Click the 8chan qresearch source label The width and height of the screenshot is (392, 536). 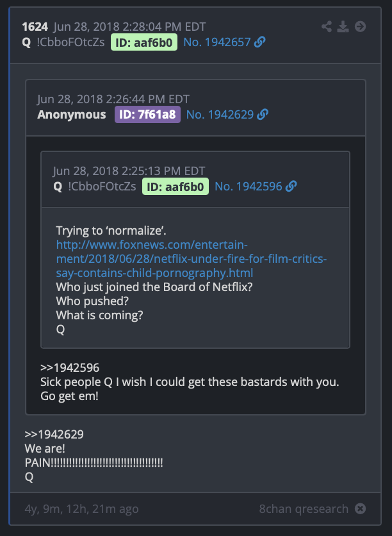pyautogui.click(x=304, y=508)
